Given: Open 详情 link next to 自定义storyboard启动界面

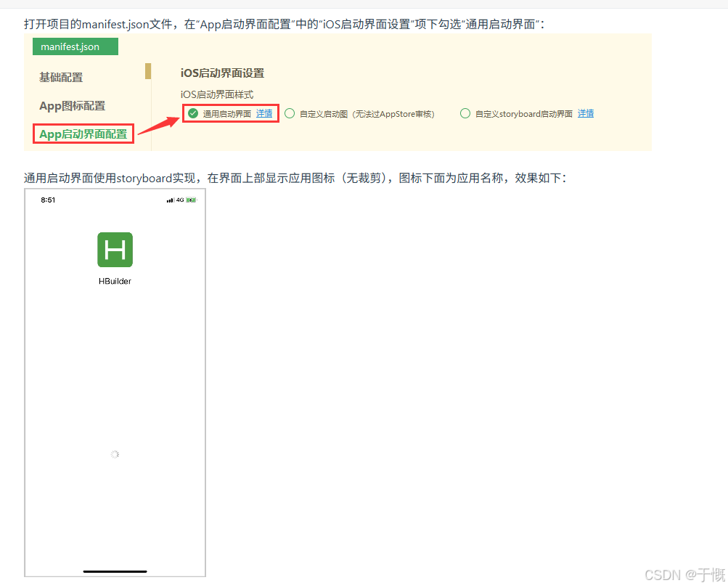Looking at the screenshot, I should [x=586, y=113].
